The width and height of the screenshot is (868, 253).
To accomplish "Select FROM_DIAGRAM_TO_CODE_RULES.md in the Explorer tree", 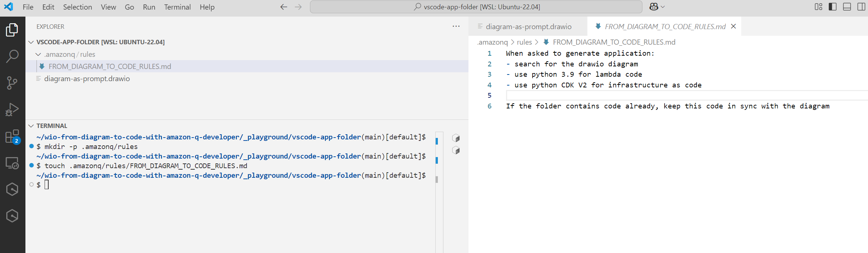I will tap(247, 66).
